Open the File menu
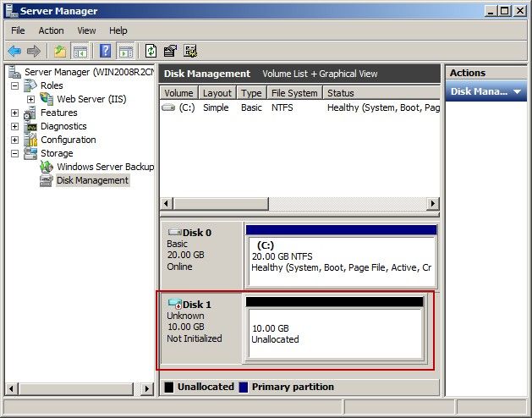 point(18,30)
